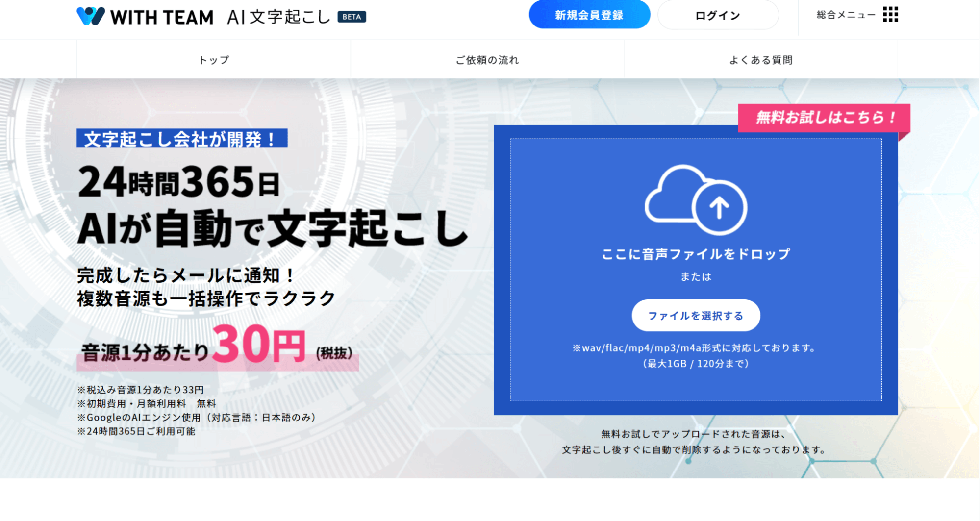980x521 pixels.
Task: Click (最大1GB / 120分まで) text
Action: tap(696, 364)
